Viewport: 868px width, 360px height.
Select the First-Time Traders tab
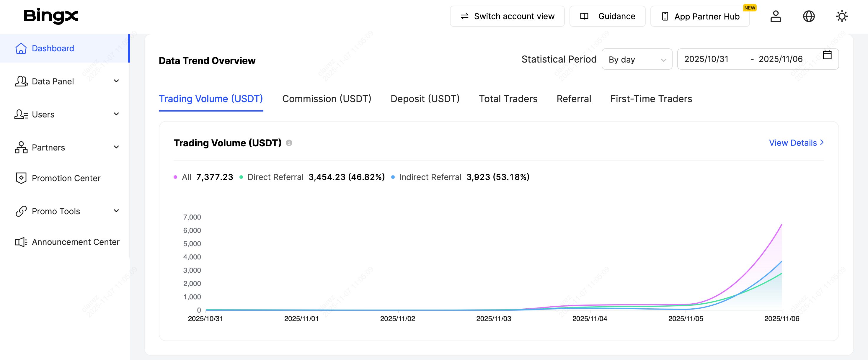[651, 99]
